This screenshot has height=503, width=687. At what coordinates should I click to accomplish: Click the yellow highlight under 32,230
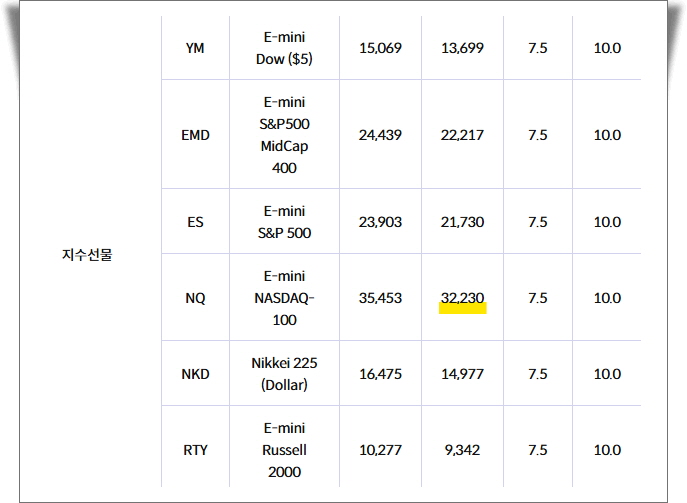[x=463, y=308]
